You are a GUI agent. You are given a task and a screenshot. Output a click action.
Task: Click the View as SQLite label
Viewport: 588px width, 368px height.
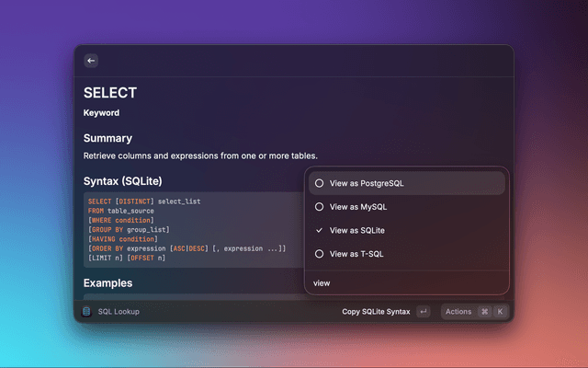(x=357, y=230)
